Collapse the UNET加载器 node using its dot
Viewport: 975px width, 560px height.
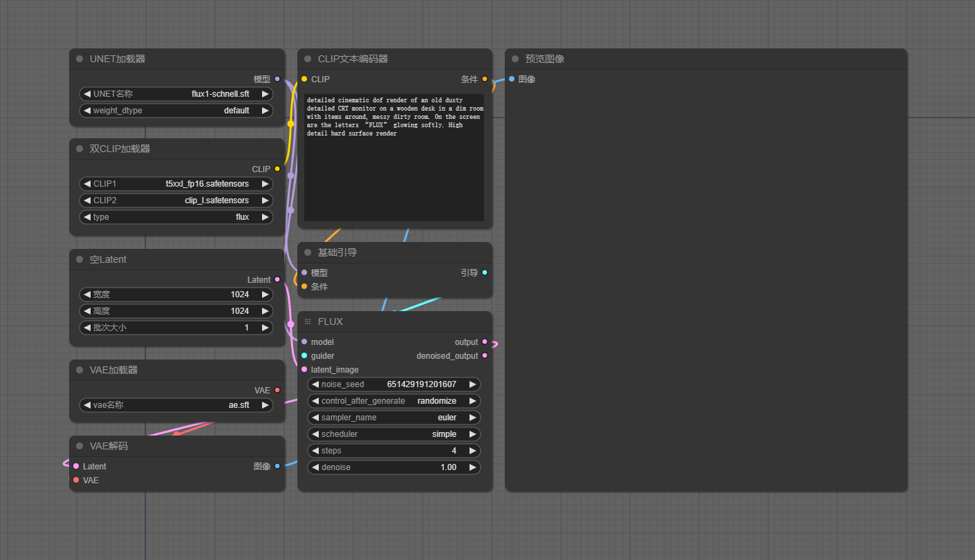coord(80,59)
